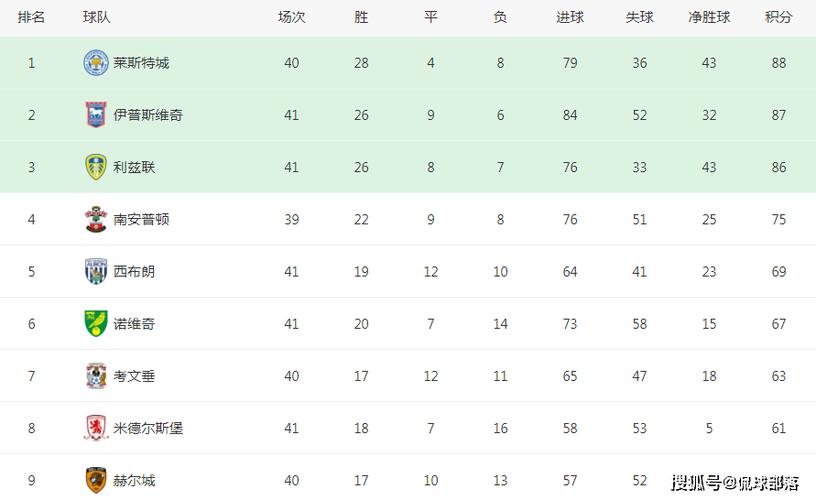Viewport: 816px width, 500px height.
Task: Click the 搜狐号@侃球部落 watermark
Action: [735, 483]
